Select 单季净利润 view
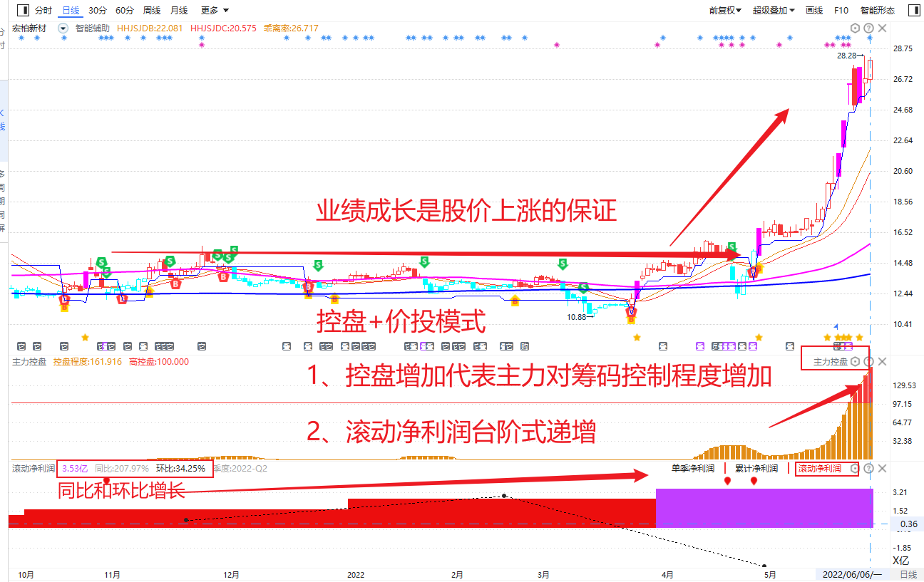This screenshot has width=924, height=582. pos(693,469)
